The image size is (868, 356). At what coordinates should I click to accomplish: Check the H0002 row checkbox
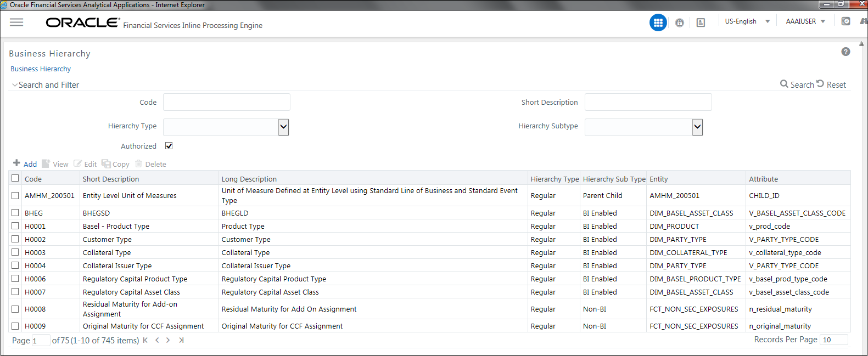click(x=15, y=239)
